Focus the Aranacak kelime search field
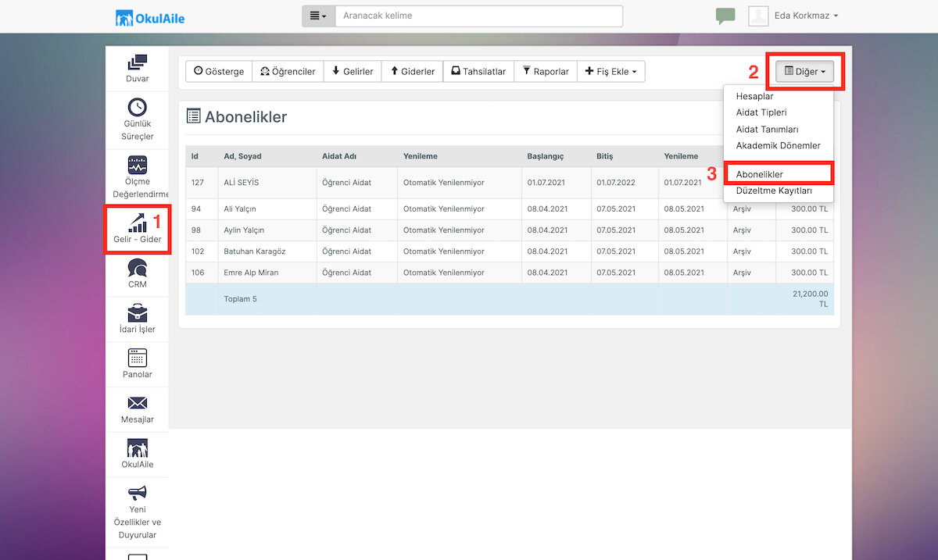This screenshot has width=938, height=560. click(479, 16)
